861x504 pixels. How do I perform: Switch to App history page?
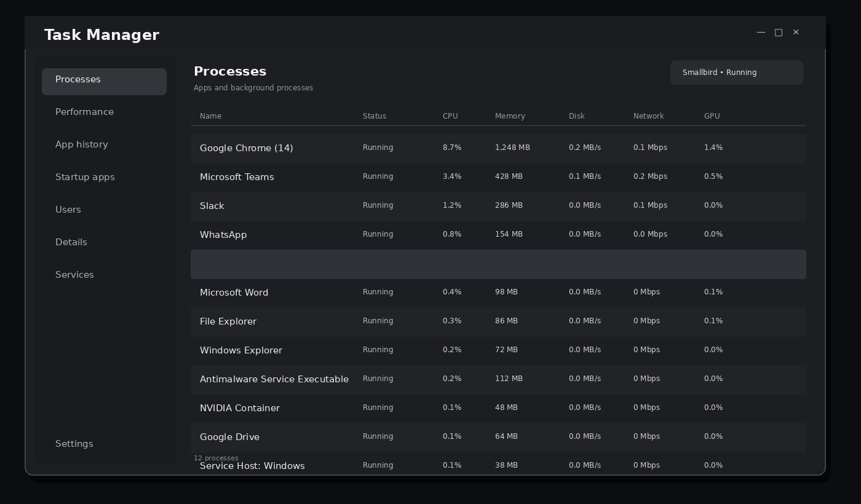104,144
